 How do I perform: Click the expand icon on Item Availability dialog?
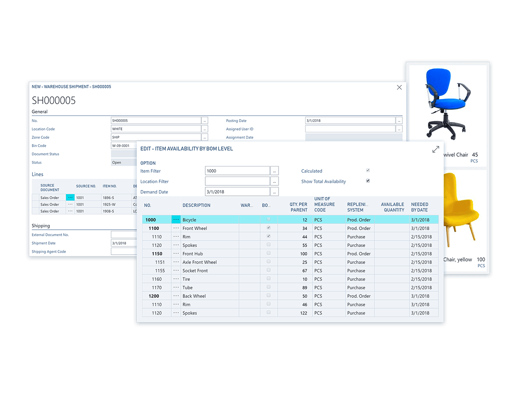435,150
